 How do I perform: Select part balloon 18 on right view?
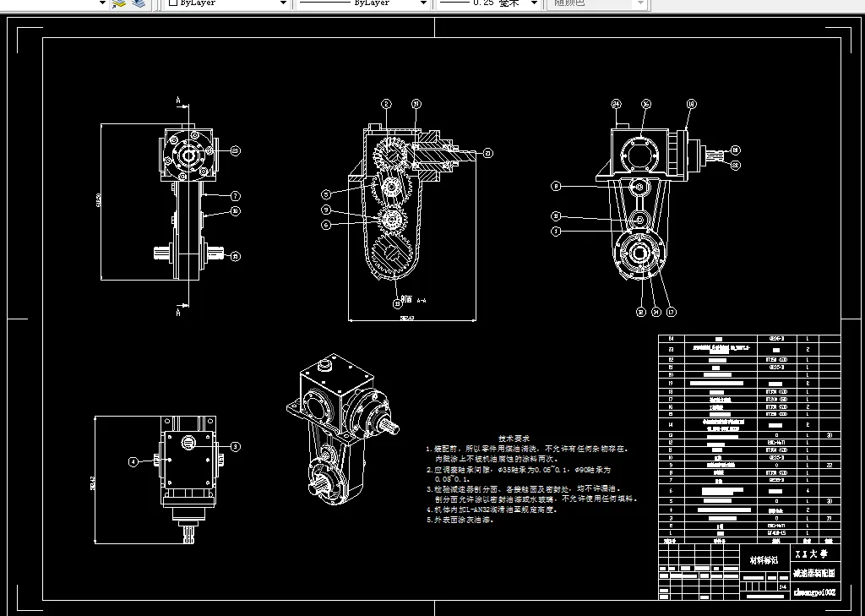tap(691, 104)
